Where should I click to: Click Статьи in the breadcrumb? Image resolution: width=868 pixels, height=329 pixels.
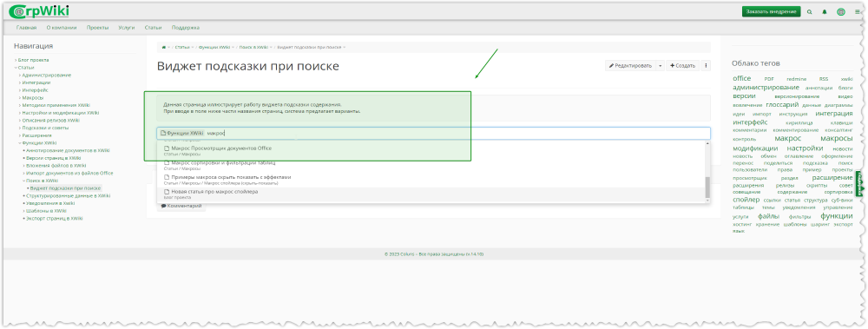click(182, 48)
